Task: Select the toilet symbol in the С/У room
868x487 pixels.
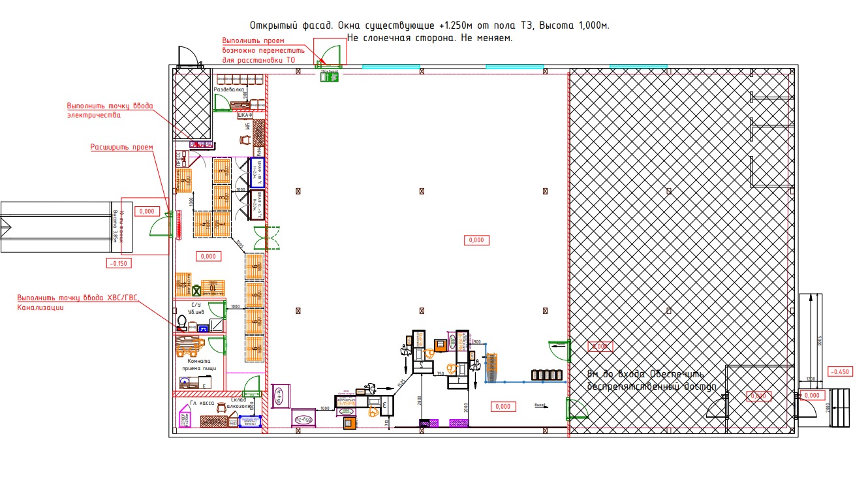Action: [x=182, y=322]
